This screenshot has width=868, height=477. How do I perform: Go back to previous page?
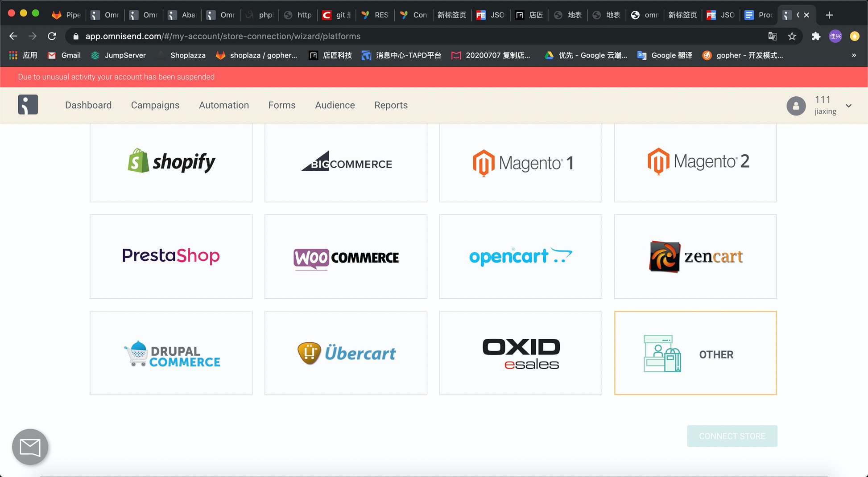click(x=13, y=36)
